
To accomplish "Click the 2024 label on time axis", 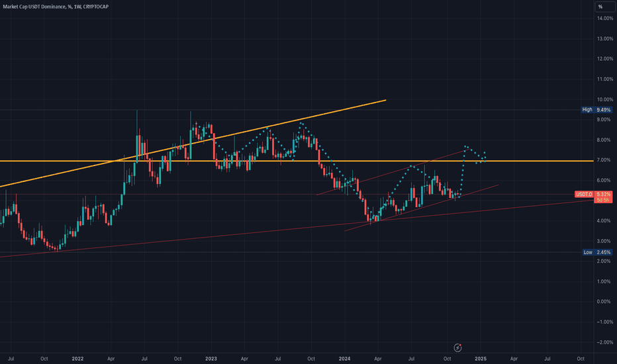I will [x=345, y=359].
